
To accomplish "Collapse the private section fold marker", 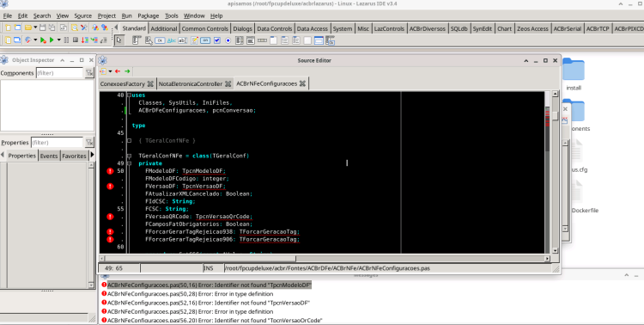I will point(129,163).
